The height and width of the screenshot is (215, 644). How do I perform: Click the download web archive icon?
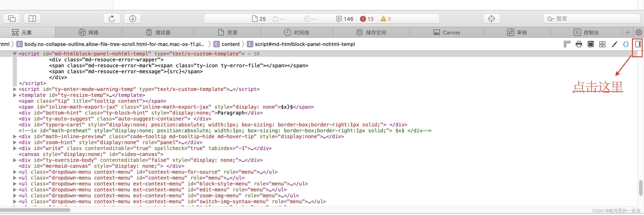coord(132,18)
